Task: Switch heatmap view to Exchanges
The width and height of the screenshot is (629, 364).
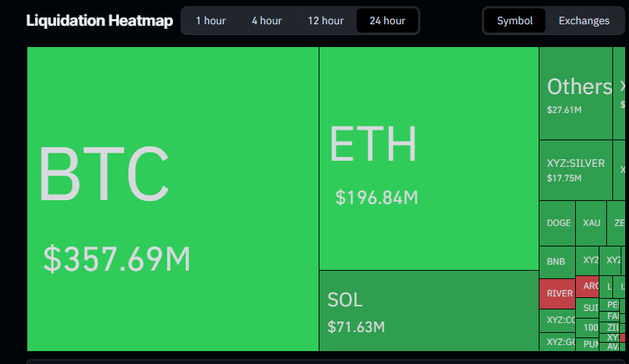Action: point(583,20)
